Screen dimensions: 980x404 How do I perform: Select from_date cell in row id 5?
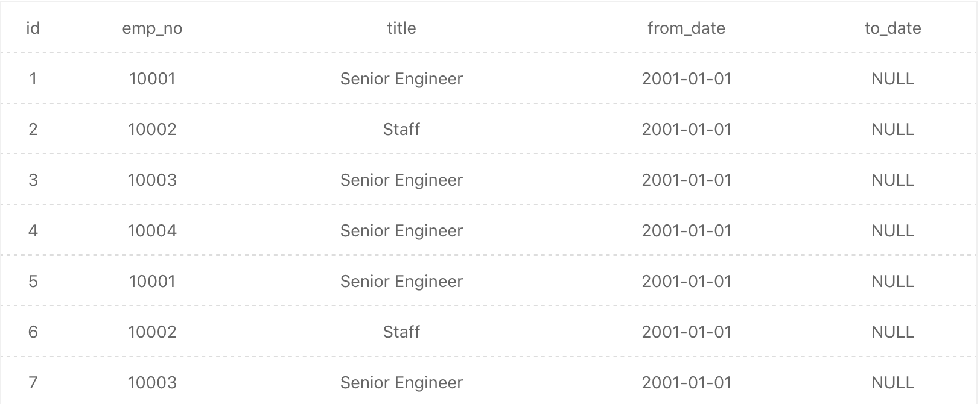pyautogui.click(x=686, y=281)
